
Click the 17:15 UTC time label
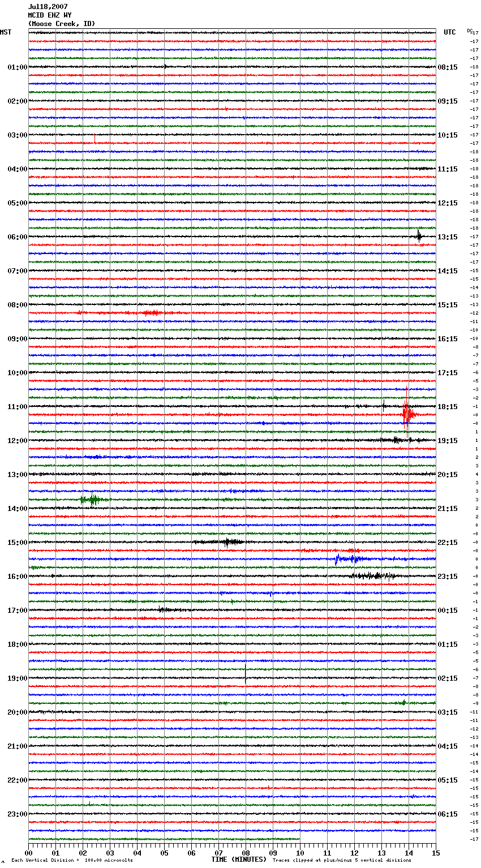[x=448, y=373]
